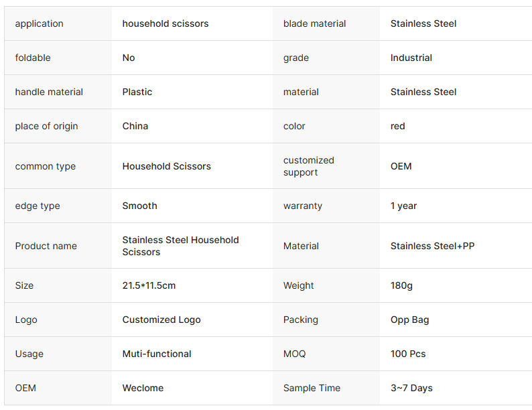
Task: Click the '21.5*11.5cm' size value
Action: coord(149,285)
